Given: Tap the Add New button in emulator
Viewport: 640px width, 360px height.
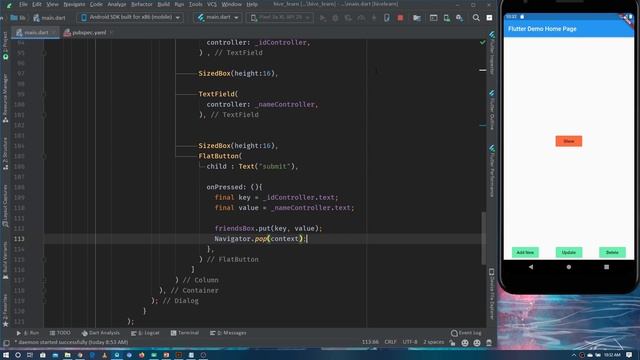Looking at the screenshot, I should coord(525,253).
